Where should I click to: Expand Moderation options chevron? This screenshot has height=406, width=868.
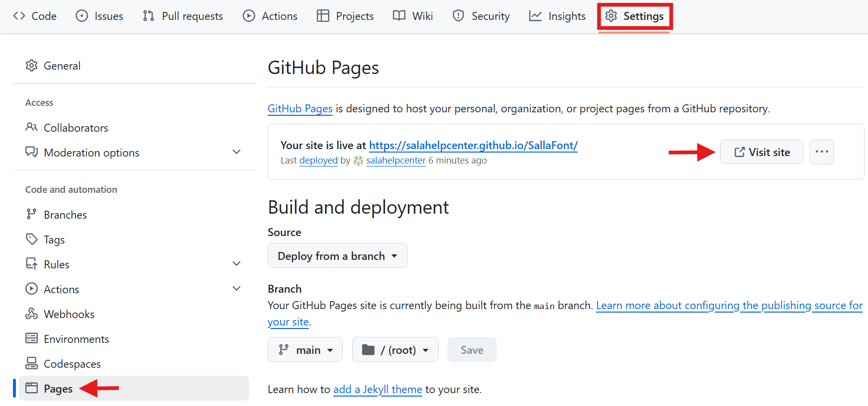[x=237, y=152]
